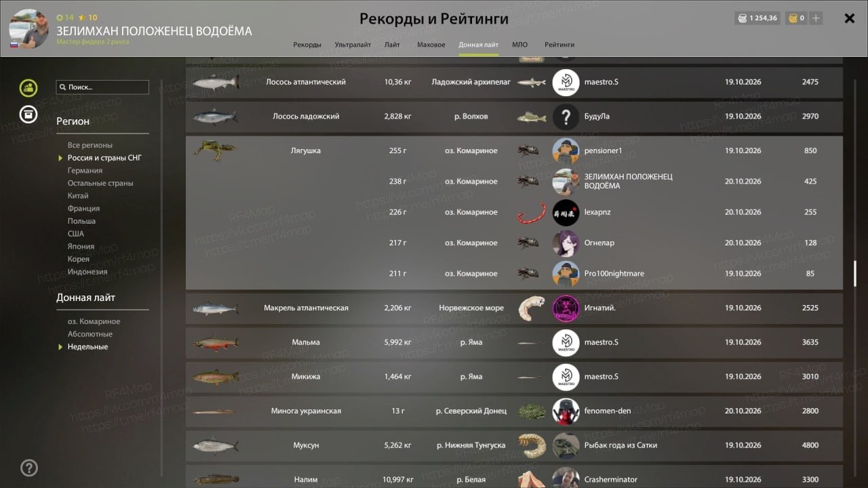
Task: Click the silver coins balance icon
Action: click(743, 18)
